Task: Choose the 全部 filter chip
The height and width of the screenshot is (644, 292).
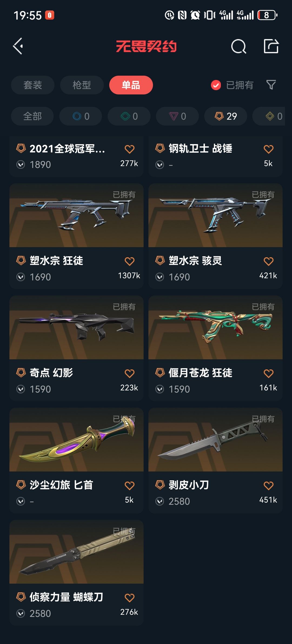Action: coord(32,116)
